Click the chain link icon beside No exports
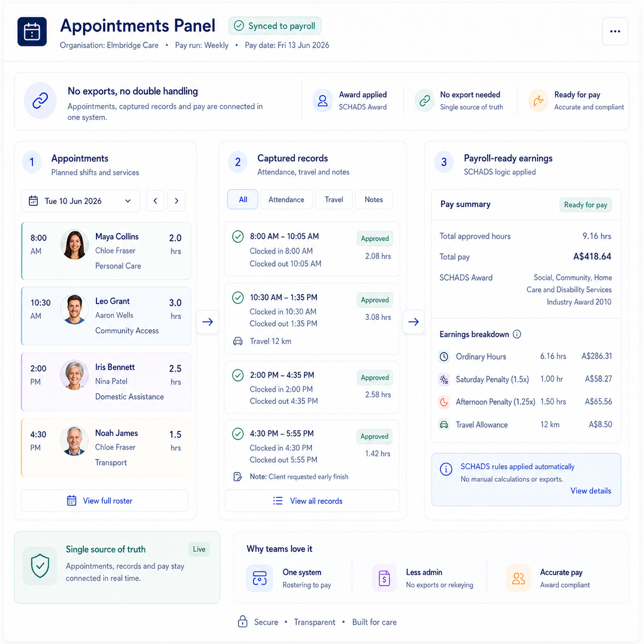The height and width of the screenshot is (644, 644). tap(40, 101)
